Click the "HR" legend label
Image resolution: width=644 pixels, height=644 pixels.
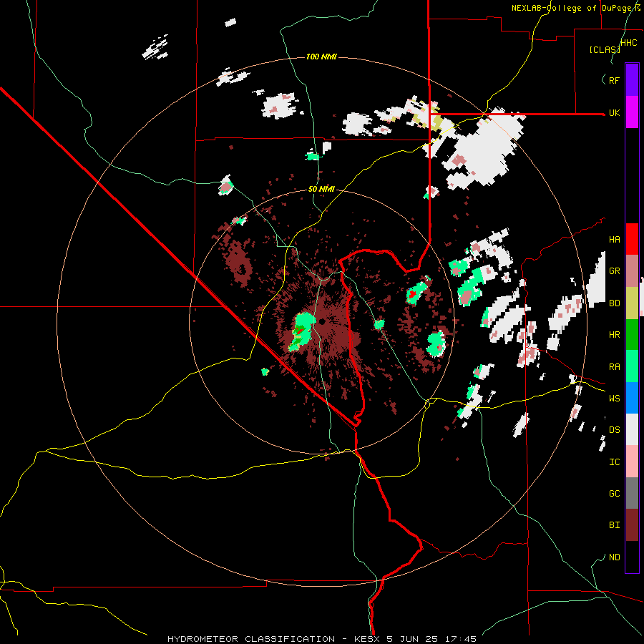coord(614,335)
